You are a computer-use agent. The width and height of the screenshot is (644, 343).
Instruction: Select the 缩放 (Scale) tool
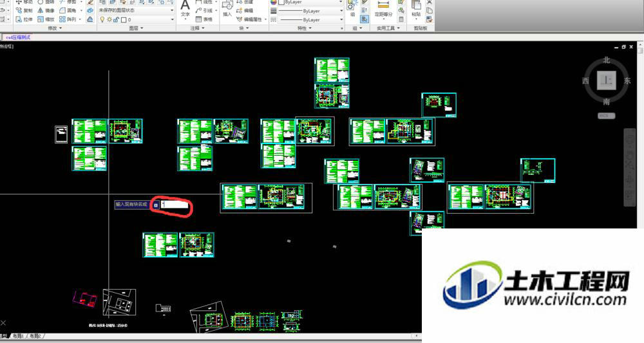click(x=46, y=19)
